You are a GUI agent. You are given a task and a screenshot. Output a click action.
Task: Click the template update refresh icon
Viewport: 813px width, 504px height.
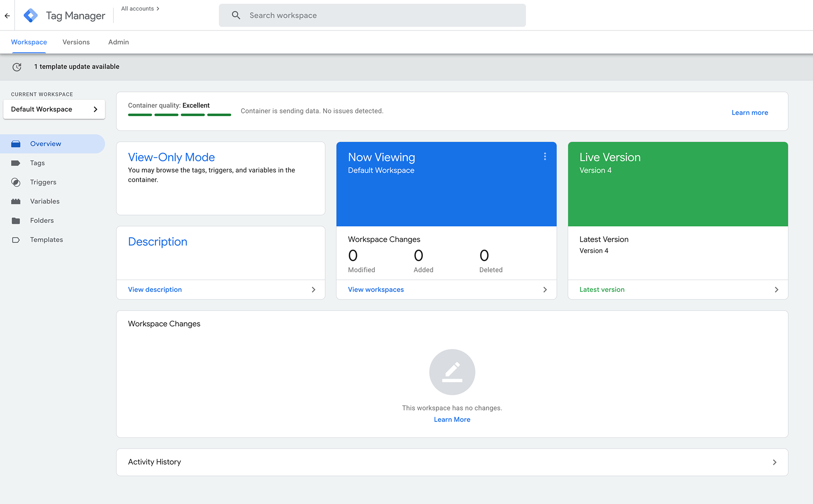(x=17, y=67)
